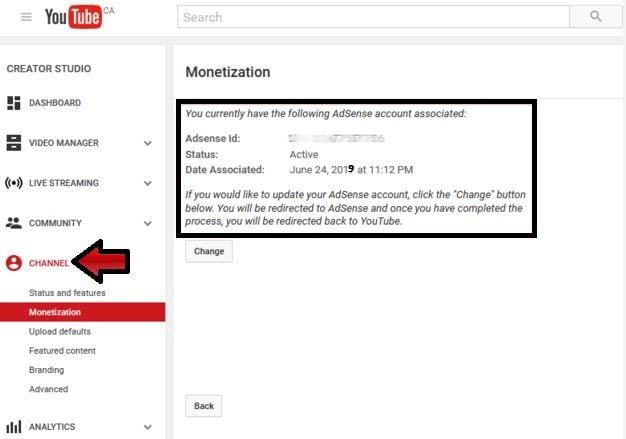Click the date June 24 value
Viewport: 626px width, 439px height.
coord(351,170)
